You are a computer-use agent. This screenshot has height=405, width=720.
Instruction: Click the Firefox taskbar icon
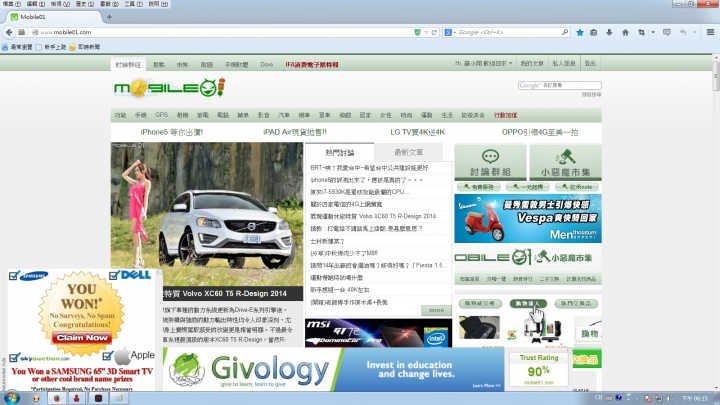57,398
